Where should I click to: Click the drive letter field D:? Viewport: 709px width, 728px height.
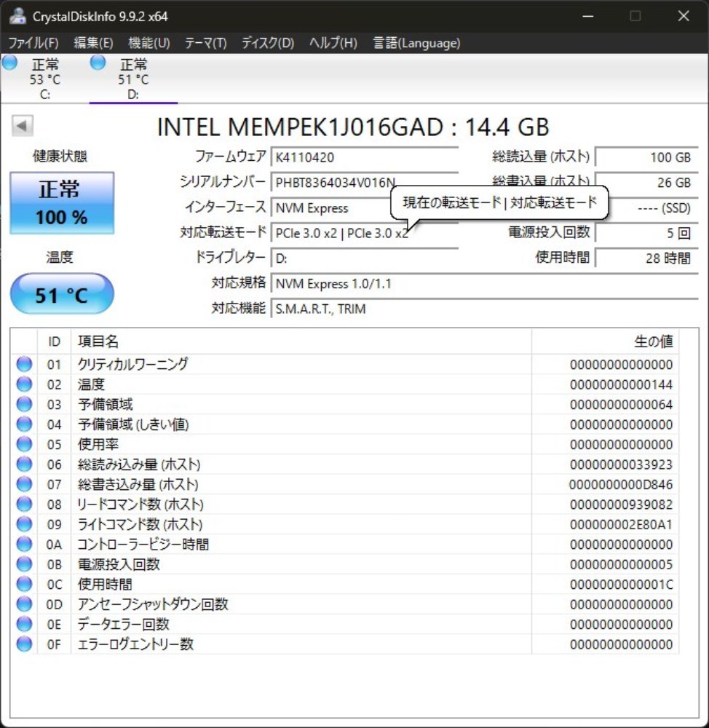click(365, 258)
